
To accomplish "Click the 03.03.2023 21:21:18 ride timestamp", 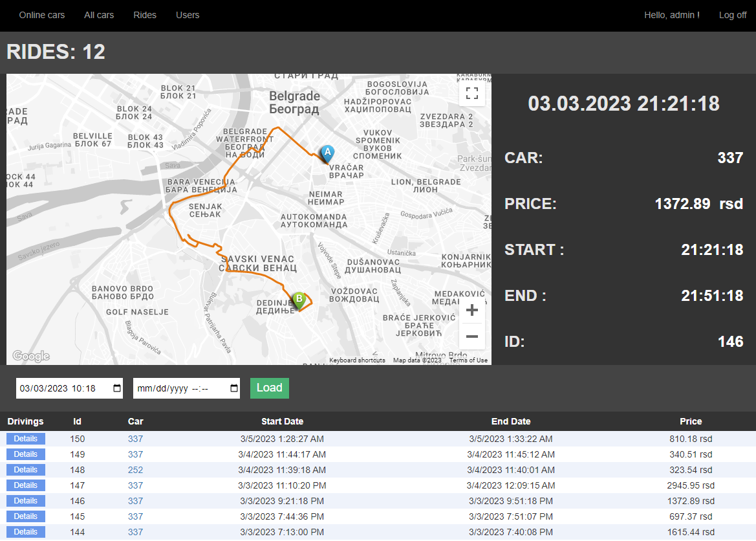I will [x=623, y=104].
